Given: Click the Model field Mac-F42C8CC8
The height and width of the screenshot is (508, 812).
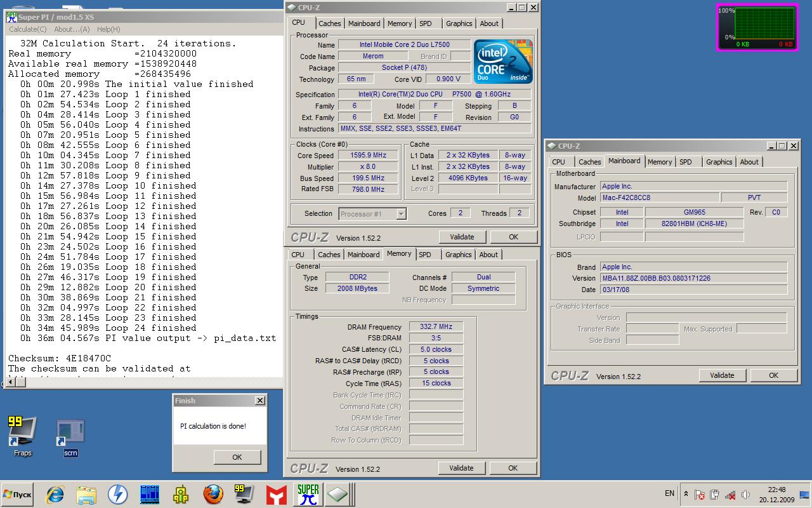Looking at the screenshot, I should coord(660,198).
